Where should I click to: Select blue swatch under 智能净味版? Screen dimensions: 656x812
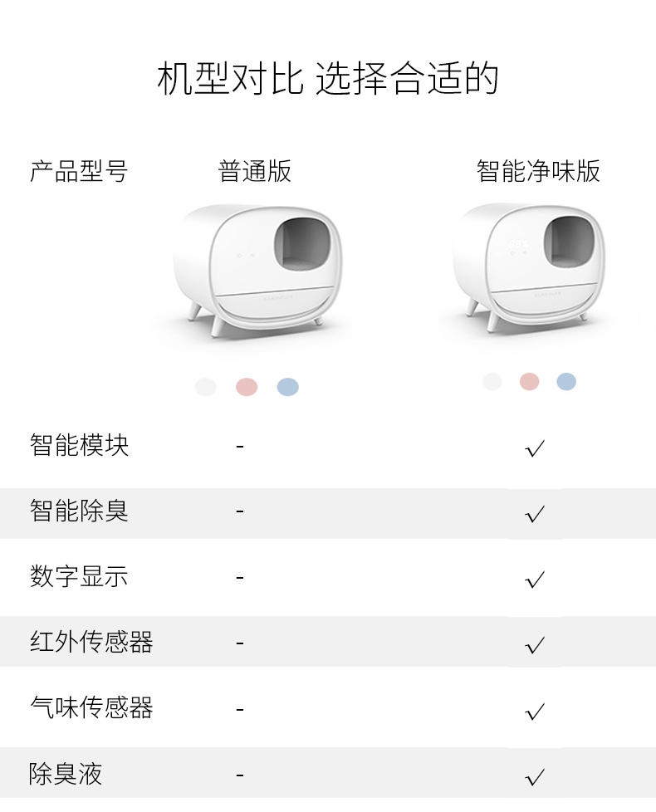566,382
